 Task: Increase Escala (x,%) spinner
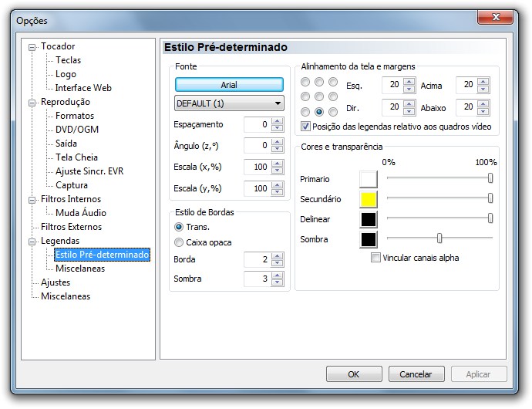tap(278, 164)
